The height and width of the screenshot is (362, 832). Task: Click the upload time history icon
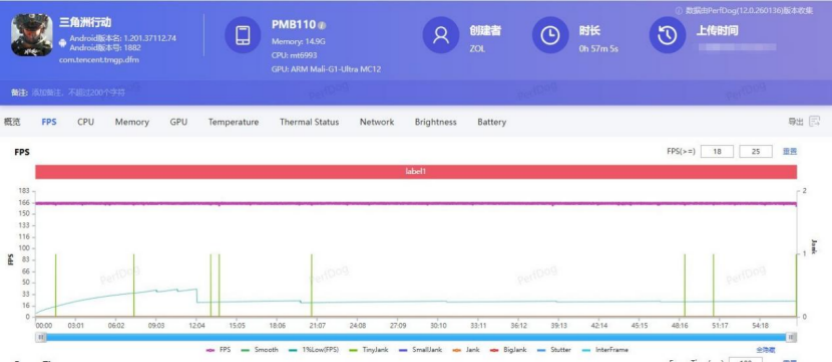pyautogui.click(x=668, y=35)
